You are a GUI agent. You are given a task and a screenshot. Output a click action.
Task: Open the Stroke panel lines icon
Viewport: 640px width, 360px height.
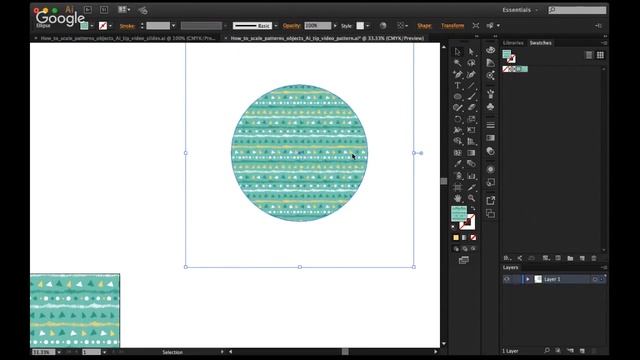point(491,125)
